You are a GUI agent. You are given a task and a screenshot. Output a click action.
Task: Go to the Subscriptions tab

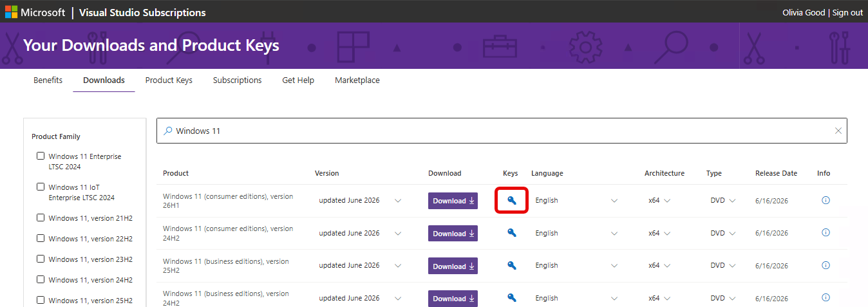(237, 80)
